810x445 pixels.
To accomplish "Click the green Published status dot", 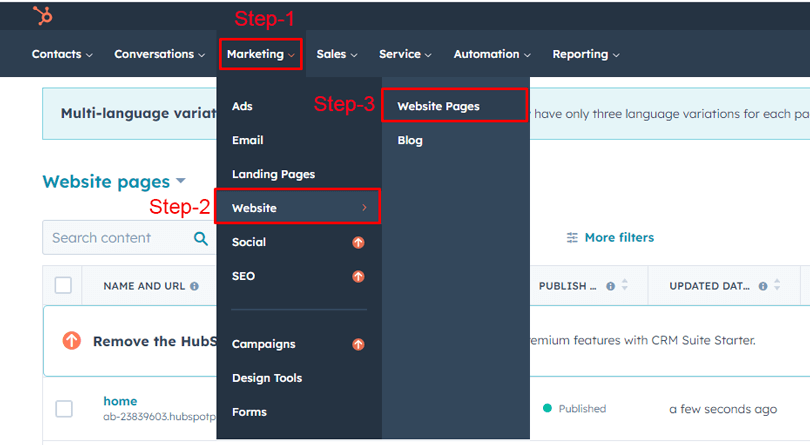I will [547, 408].
